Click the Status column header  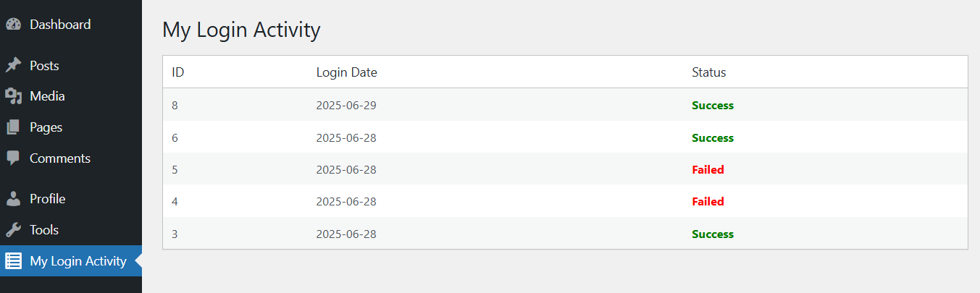click(x=709, y=72)
